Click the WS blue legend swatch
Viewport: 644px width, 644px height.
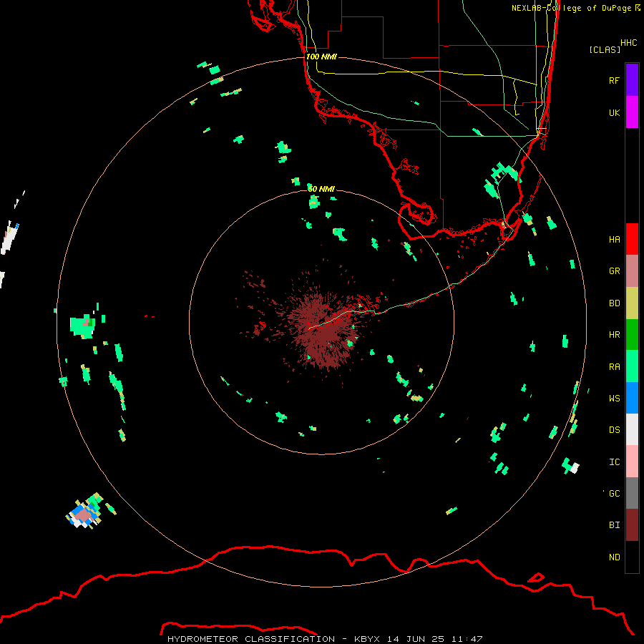pos(632,398)
